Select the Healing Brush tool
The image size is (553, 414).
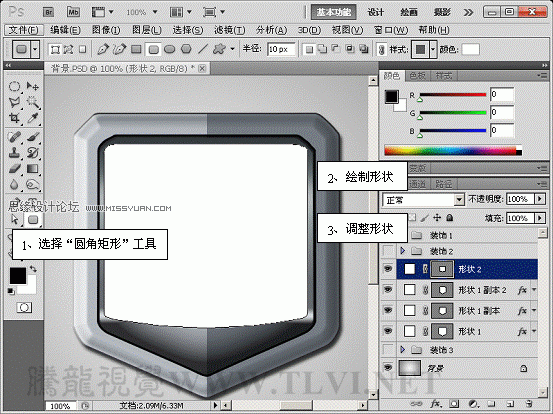click(x=14, y=137)
